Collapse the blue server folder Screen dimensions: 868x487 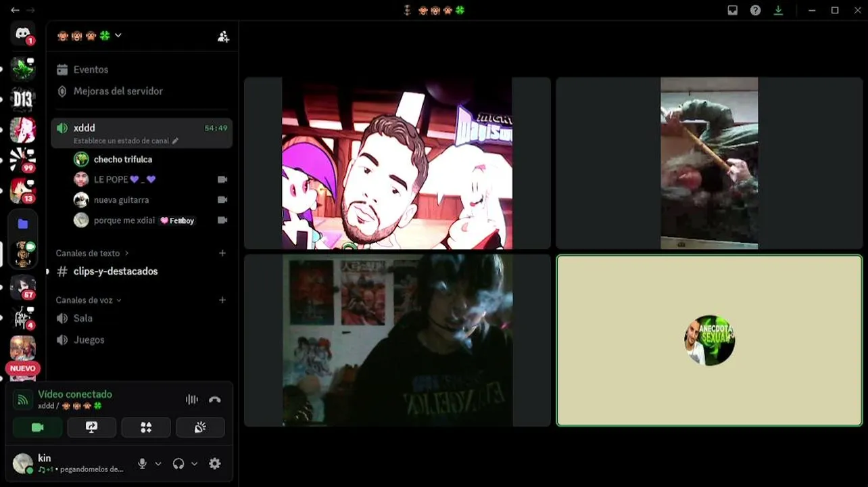(23, 224)
